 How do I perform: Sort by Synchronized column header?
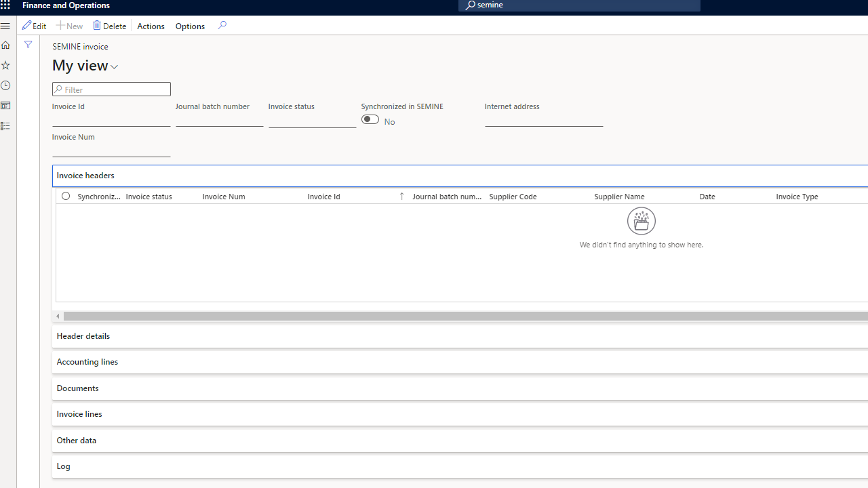[x=99, y=197]
